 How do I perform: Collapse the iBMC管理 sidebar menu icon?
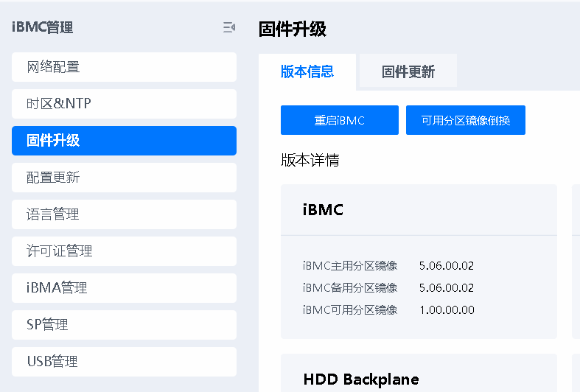click(x=229, y=28)
